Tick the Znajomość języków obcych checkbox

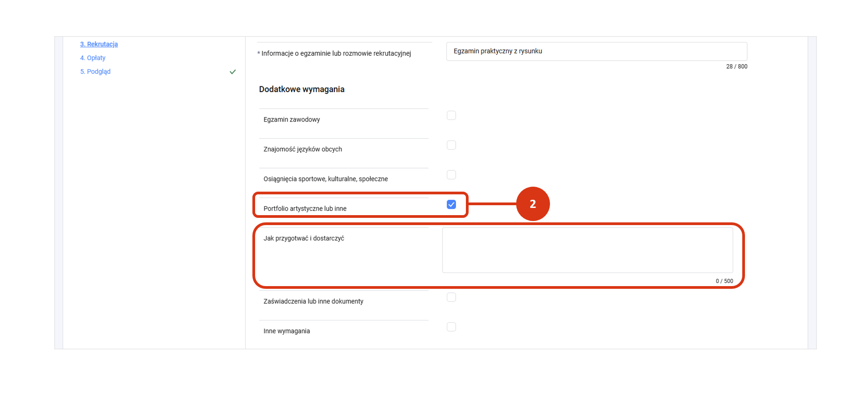[x=451, y=145]
